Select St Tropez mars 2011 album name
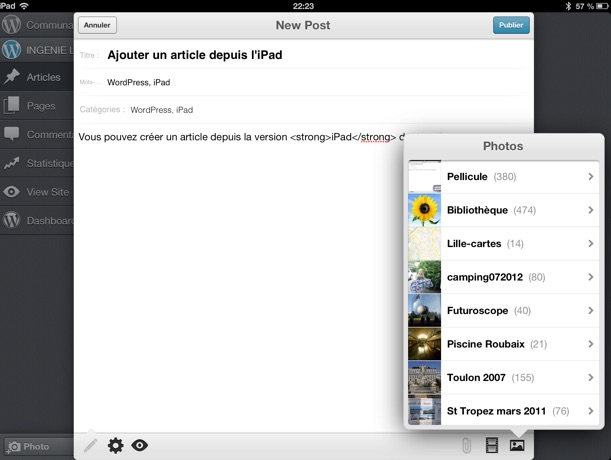Screen dimensions: 611x460 496,411
